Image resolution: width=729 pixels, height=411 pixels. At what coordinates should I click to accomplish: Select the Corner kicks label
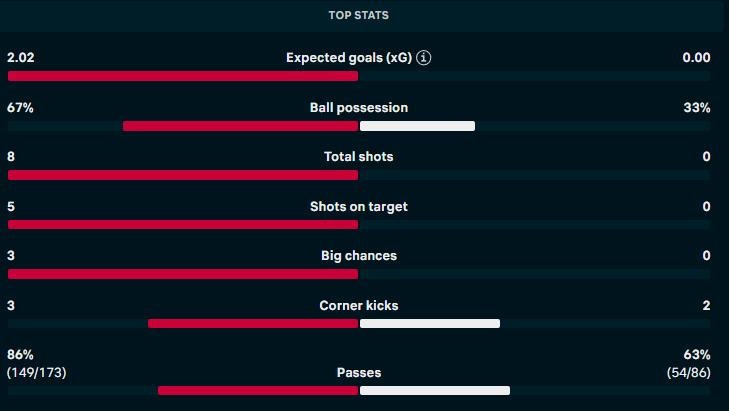click(x=359, y=306)
